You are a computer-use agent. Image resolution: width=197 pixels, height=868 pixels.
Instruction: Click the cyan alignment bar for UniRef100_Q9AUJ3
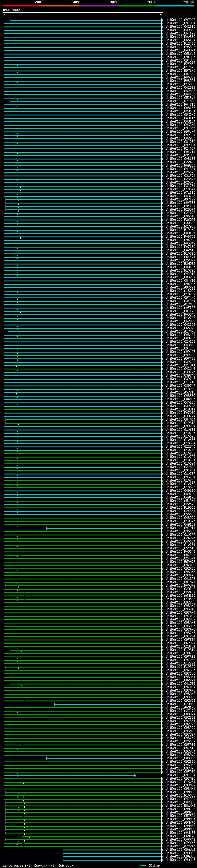(x=113, y=850)
